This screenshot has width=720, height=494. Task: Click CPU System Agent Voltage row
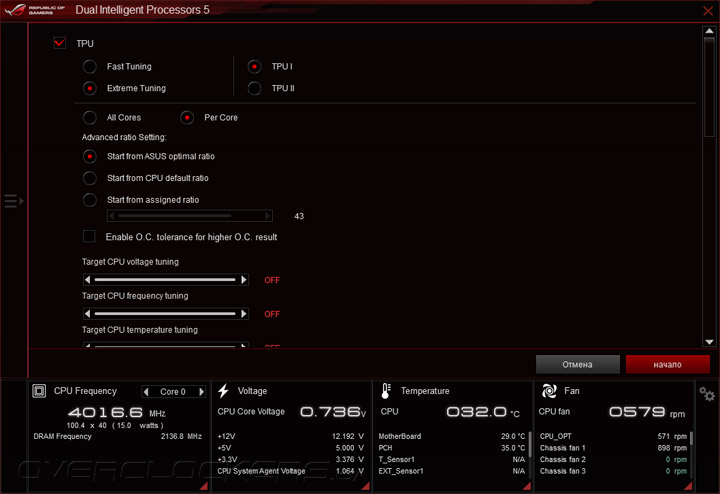click(291, 471)
